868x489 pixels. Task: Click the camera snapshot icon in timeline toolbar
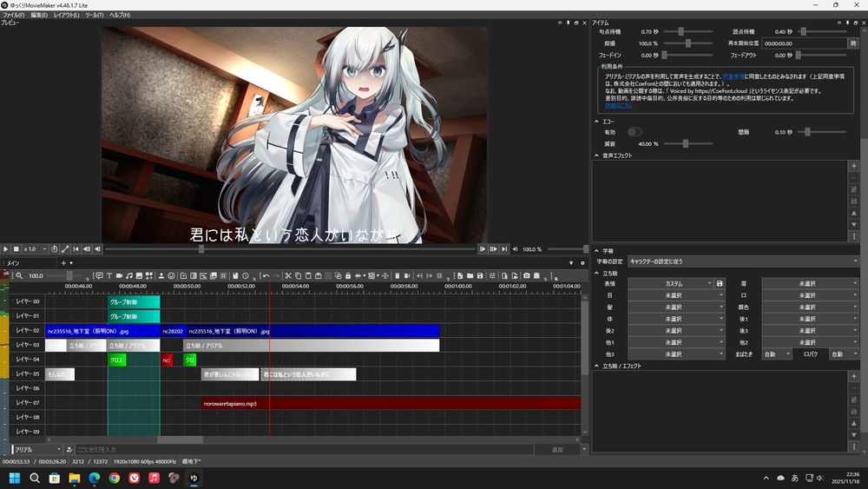526,276
